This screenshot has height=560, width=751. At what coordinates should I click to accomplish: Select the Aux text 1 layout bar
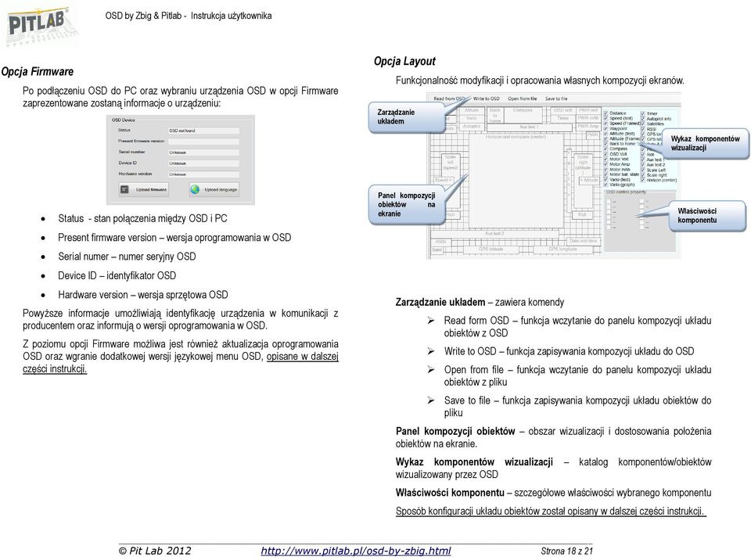click(530, 127)
